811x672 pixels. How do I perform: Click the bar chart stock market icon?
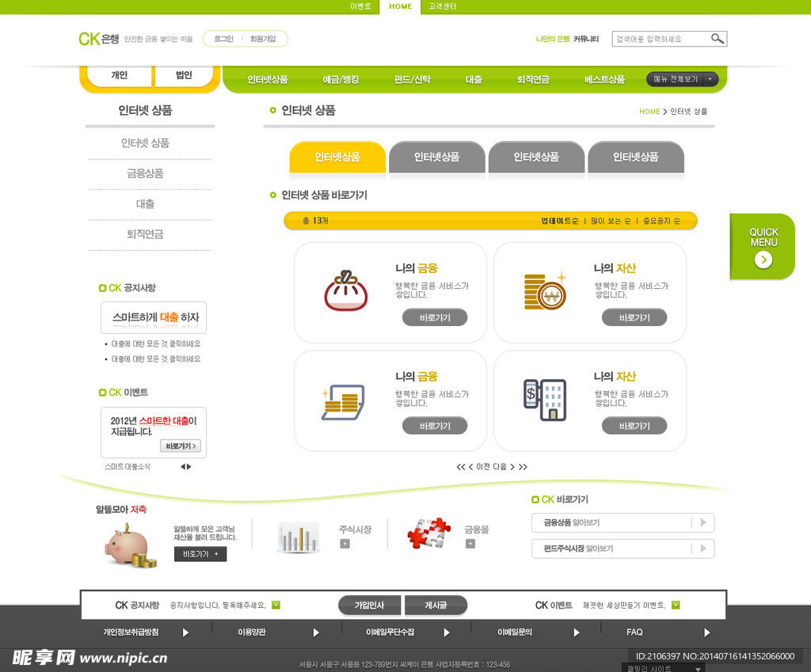(298, 537)
